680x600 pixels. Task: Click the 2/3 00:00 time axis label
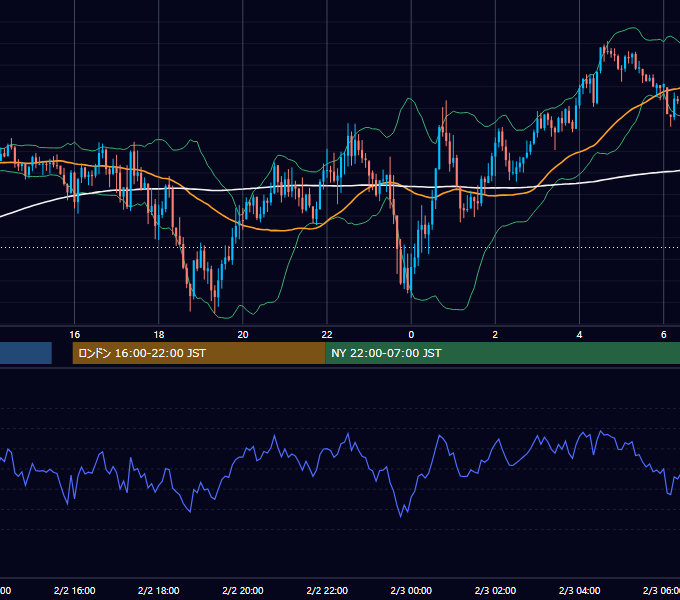coord(411,590)
